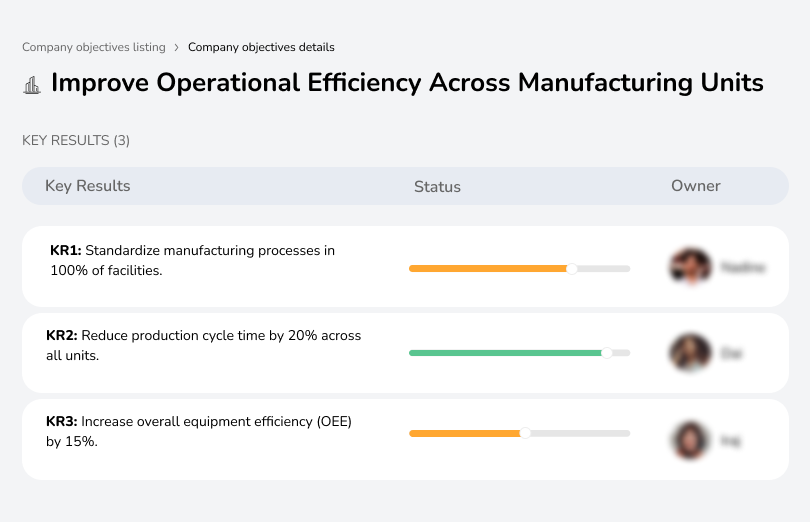Open the owner avatar in the KR2 row
Viewport: 810px width, 522px height.
pos(690,353)
